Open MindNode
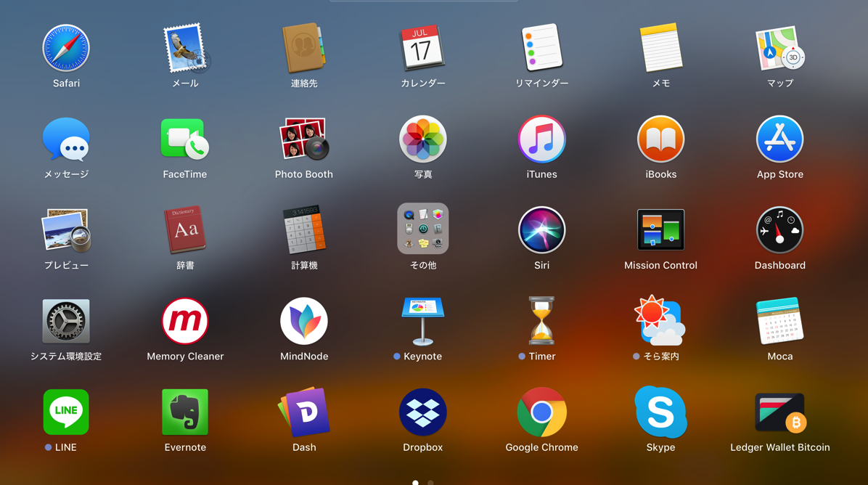This screenshot has height=485, width=868. coord(304,321)
